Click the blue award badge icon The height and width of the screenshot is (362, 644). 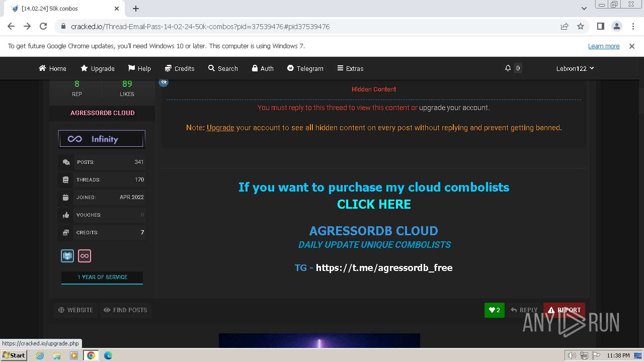coord(67,256)
